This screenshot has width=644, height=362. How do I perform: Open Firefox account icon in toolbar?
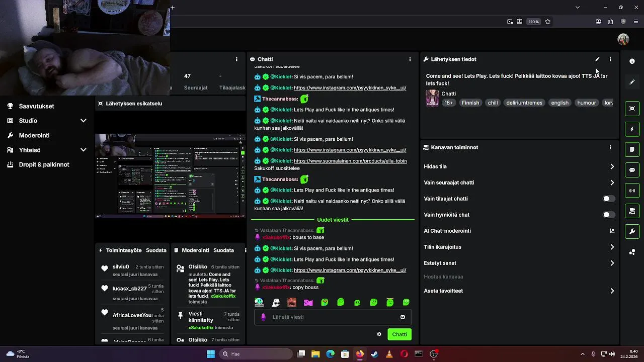(598, 22)
